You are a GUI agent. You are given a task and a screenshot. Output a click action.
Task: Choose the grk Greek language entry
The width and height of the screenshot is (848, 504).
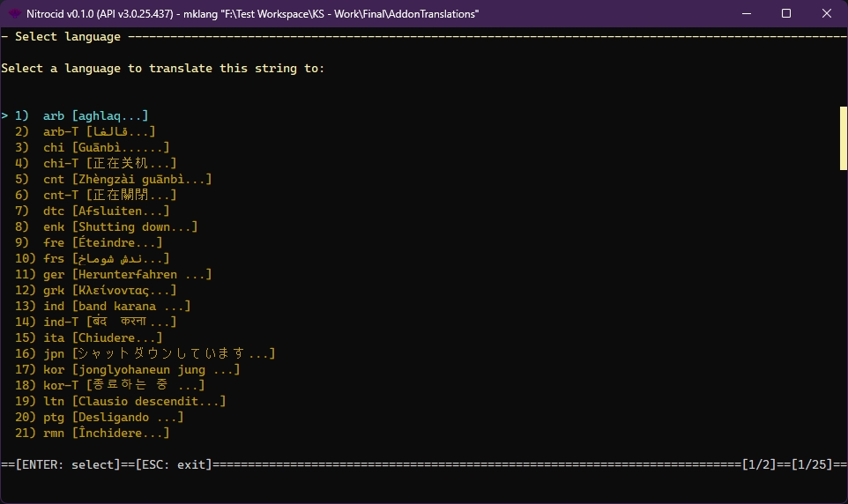[109, 290]
